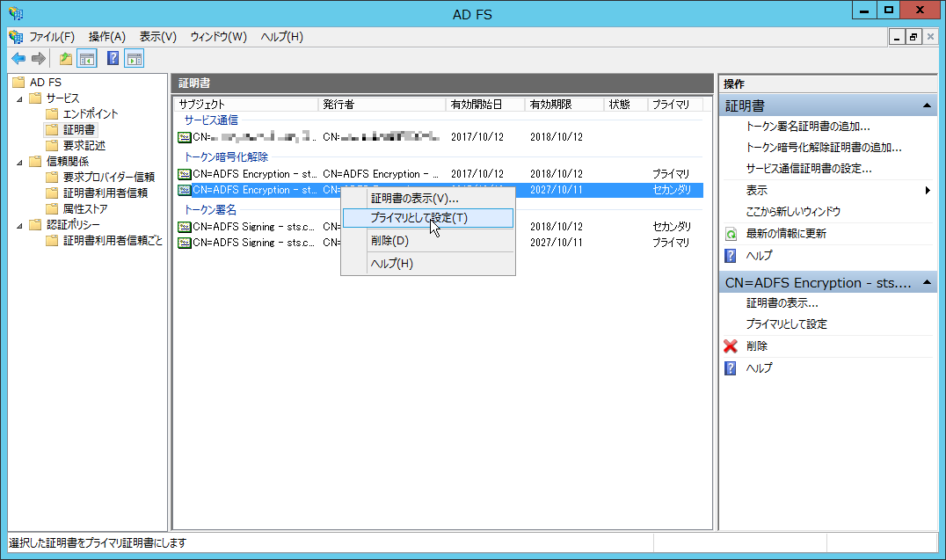Click certificate icon of primary ADFS Encryption row
The width and height of the screenshot is (946, 560).
(185, 174)
